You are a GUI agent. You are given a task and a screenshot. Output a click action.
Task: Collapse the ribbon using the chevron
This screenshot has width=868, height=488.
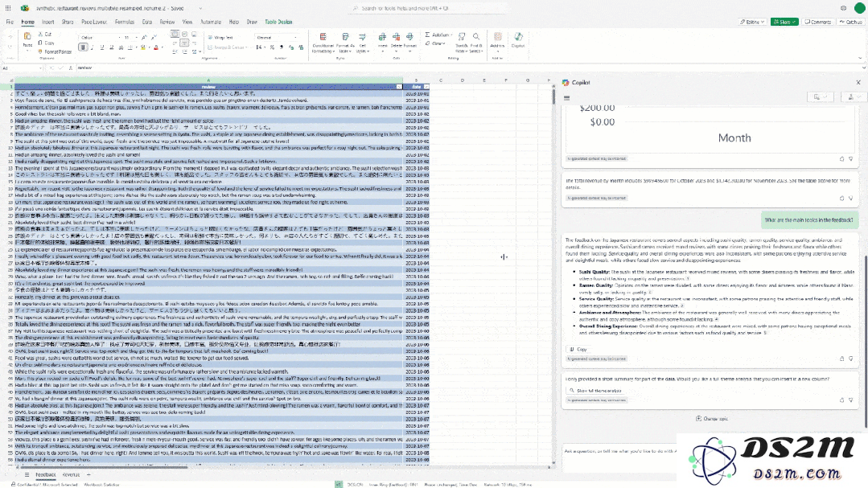pyautogui.click(x=860, y=58)
